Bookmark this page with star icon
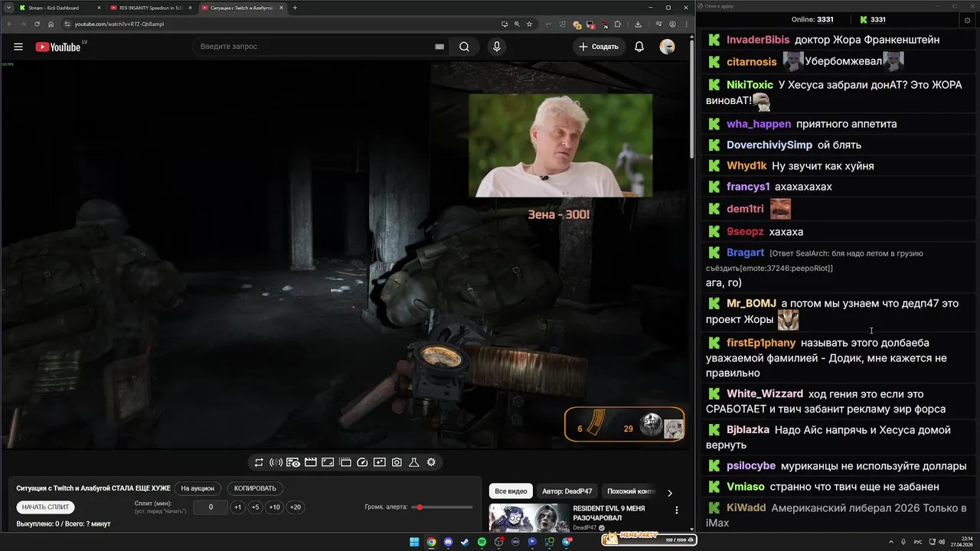The width and height of the screenshot is (980, 551). (529, 24)
